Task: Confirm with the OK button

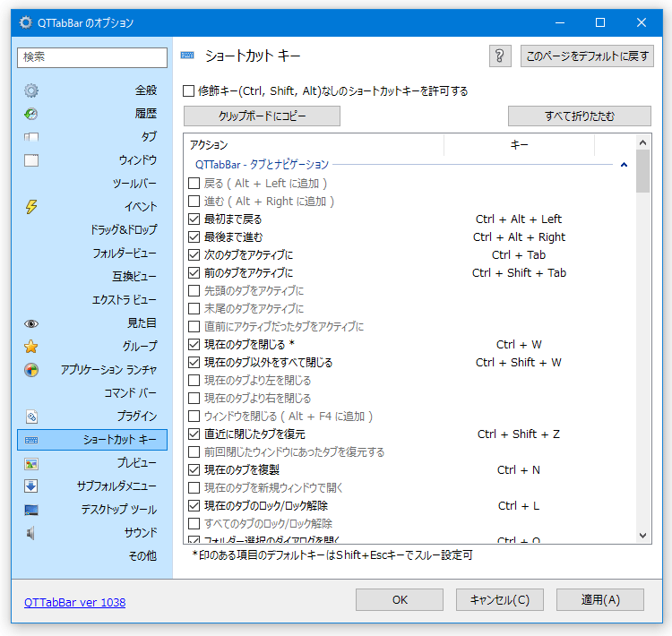Action: coord(400,599)
